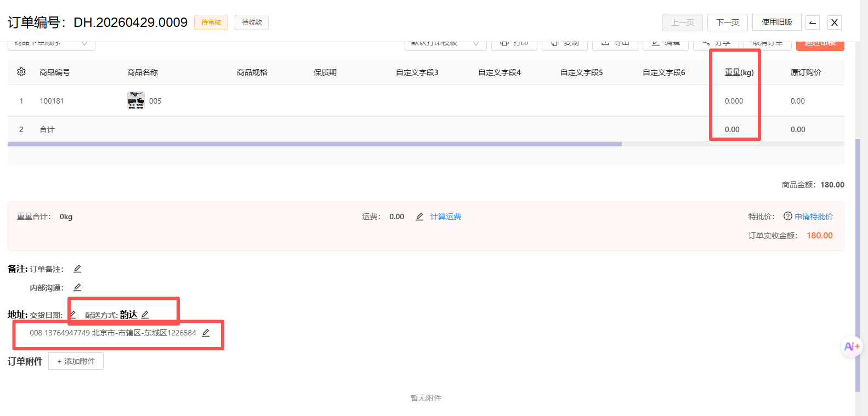This screenshot has height=416, width=868.
Task: Close the order detail with X
Action: tap(835, 22)
